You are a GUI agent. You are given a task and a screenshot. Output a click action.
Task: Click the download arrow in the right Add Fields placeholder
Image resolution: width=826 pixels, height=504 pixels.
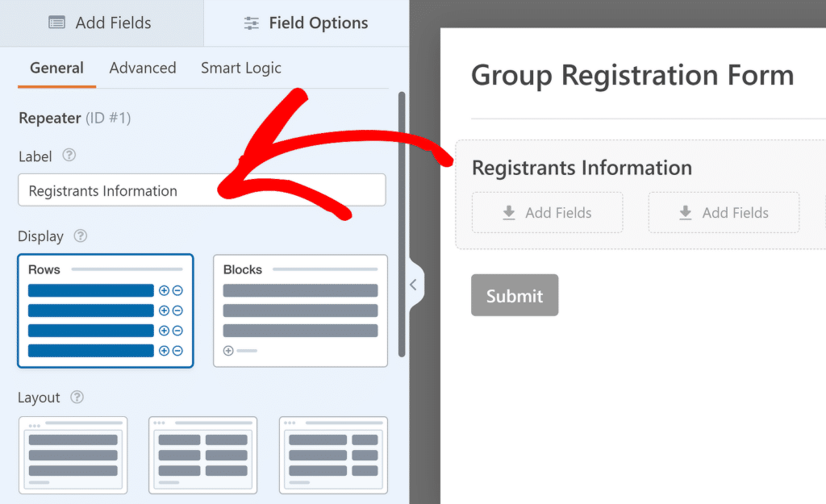(685, 213)
